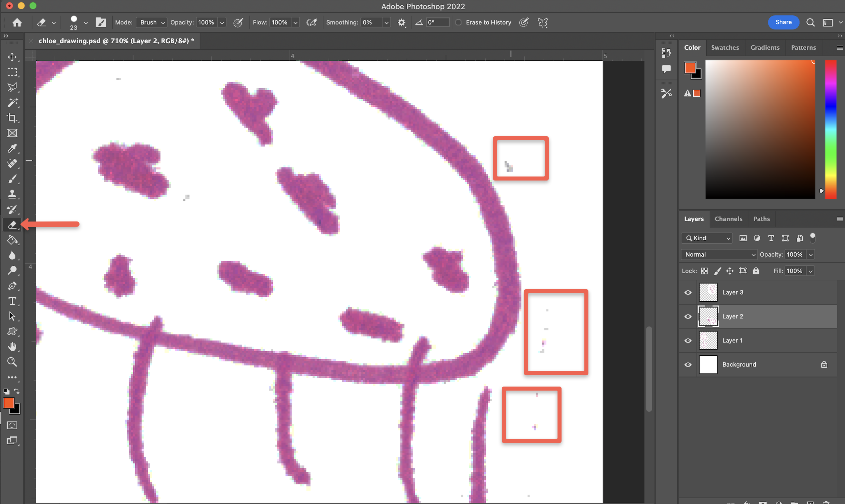Select the Move tool
Screen dimensions: 845x504
coord(12,57)
